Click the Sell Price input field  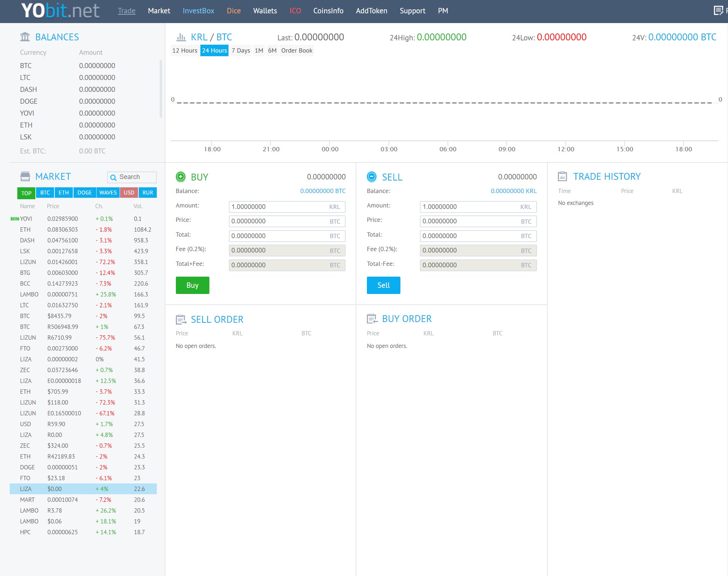pyautogui.click(x=478, y=221)
